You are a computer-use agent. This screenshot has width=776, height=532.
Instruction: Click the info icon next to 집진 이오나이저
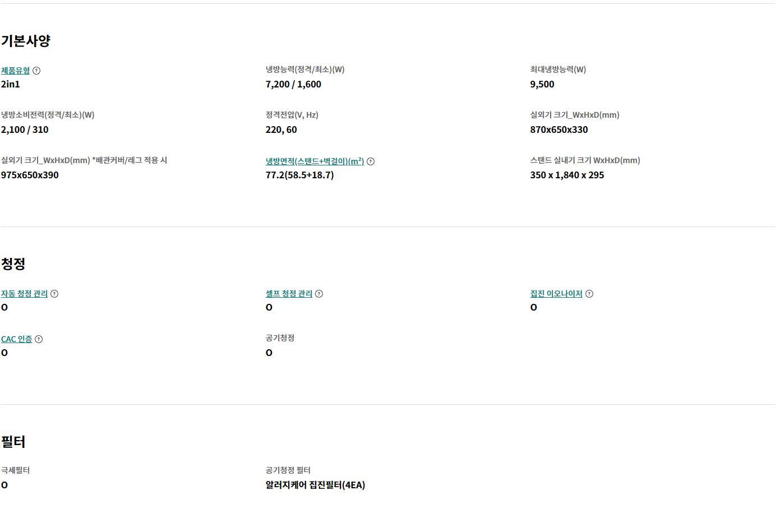589,294
